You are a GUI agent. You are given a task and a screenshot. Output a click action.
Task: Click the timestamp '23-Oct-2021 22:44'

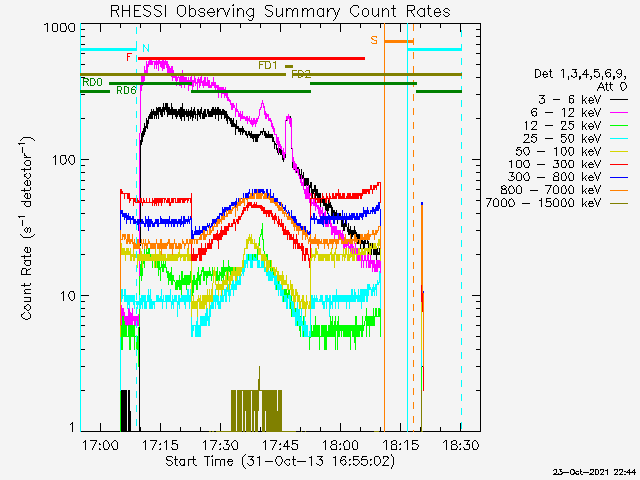pyautogui.click(x=594, y=472)
